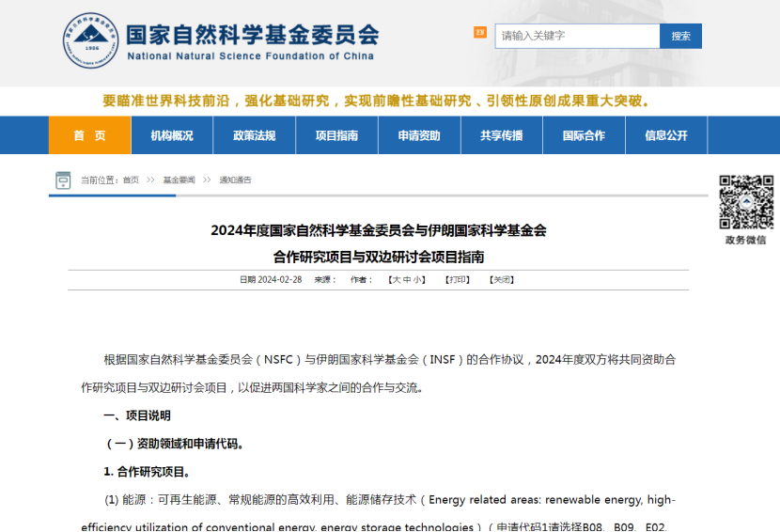
Task: Click the small orange icon beside search box
Action: 480,33
